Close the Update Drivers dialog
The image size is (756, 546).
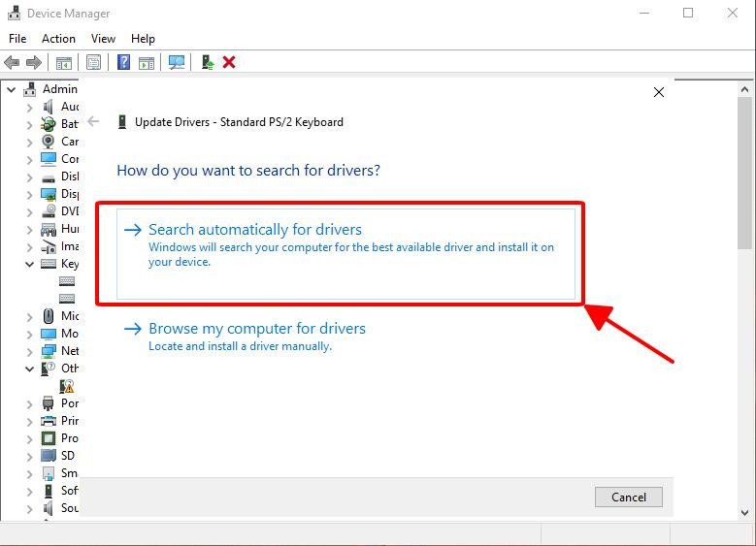[x=659, y=92]
